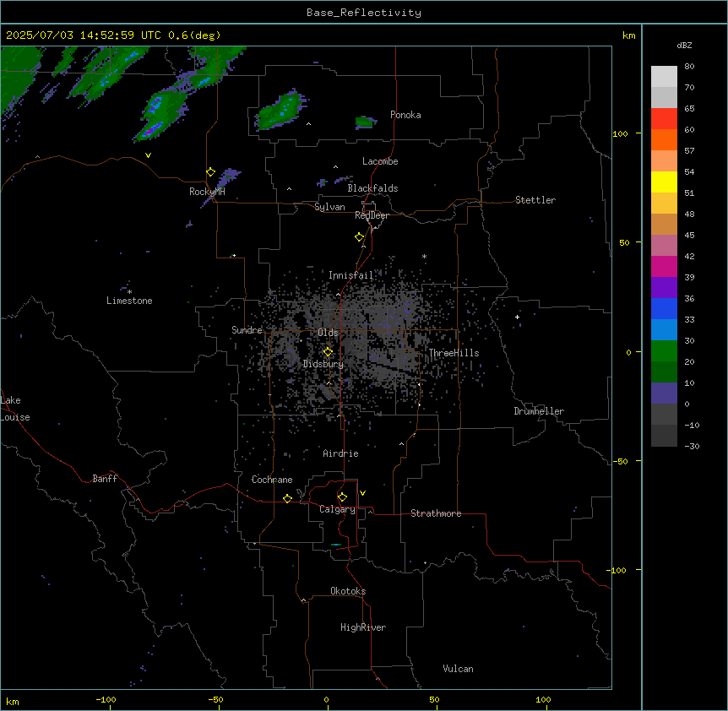Click the yellow diamond marker near Didsbury
Image resolution: width=728 pixels, height=711 pixels.
pyautogui.click(x=328, y=352)
